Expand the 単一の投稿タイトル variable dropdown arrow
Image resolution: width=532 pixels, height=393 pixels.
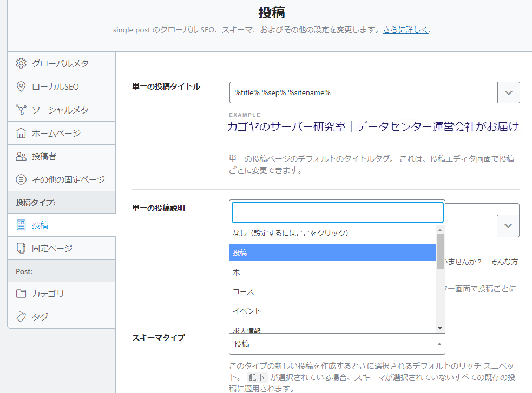tap(508, 92)
